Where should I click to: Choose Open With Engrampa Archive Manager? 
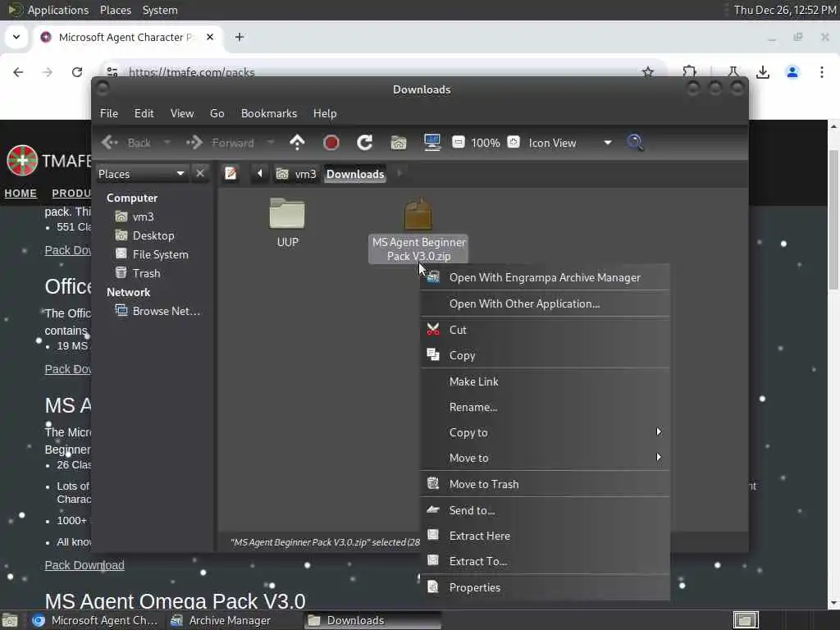pyautogui.click(x=546, y=277)
